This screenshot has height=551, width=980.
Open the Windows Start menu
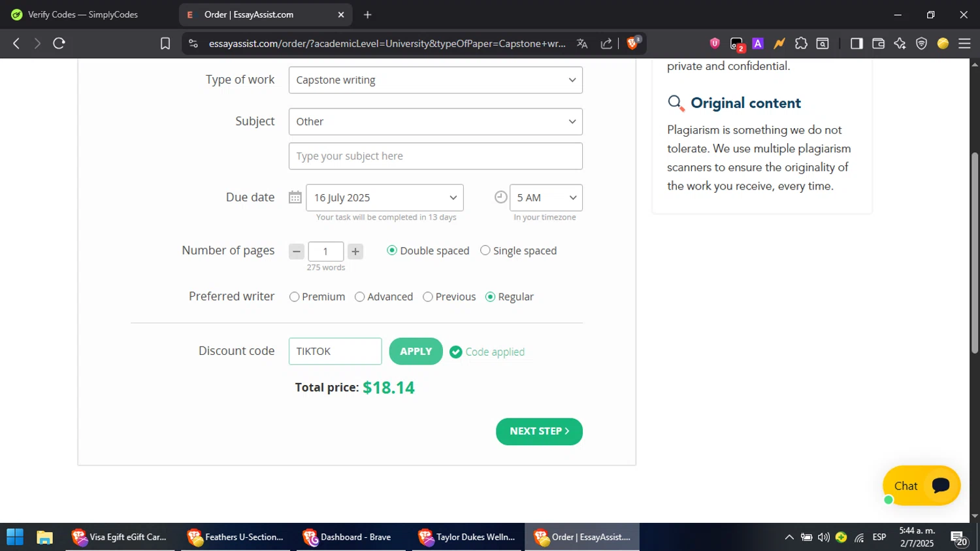point(14,537)
